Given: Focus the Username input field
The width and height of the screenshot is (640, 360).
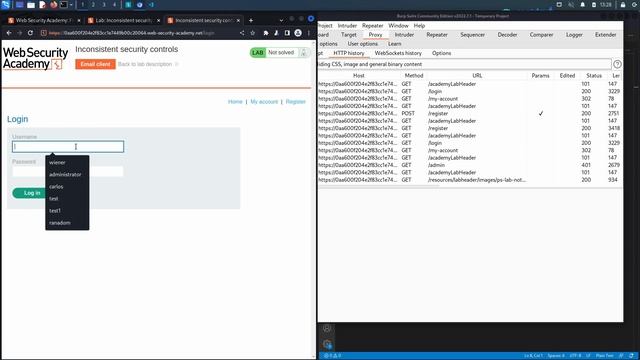Looking at the screenshot, I should (68, 147).
